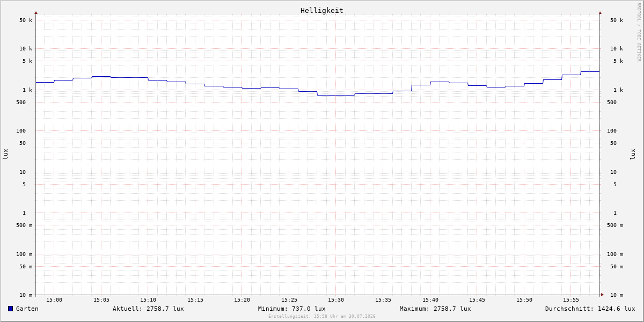Click the left lux axis title
The height and width of the screenshot is (322, 644).
[x=5, y=154]
